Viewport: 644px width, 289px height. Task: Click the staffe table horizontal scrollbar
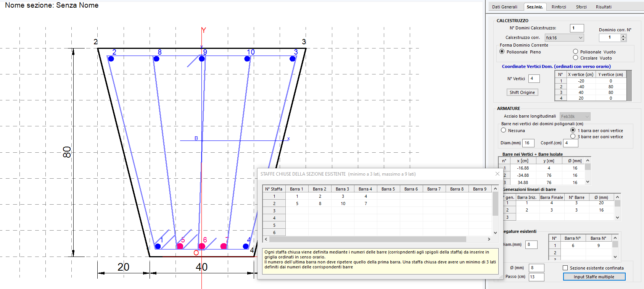tap(368, 239)
